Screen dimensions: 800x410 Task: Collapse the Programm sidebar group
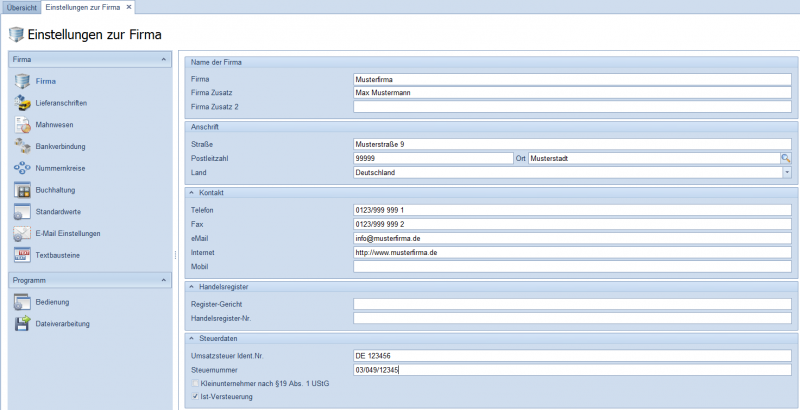coord(164,281)
